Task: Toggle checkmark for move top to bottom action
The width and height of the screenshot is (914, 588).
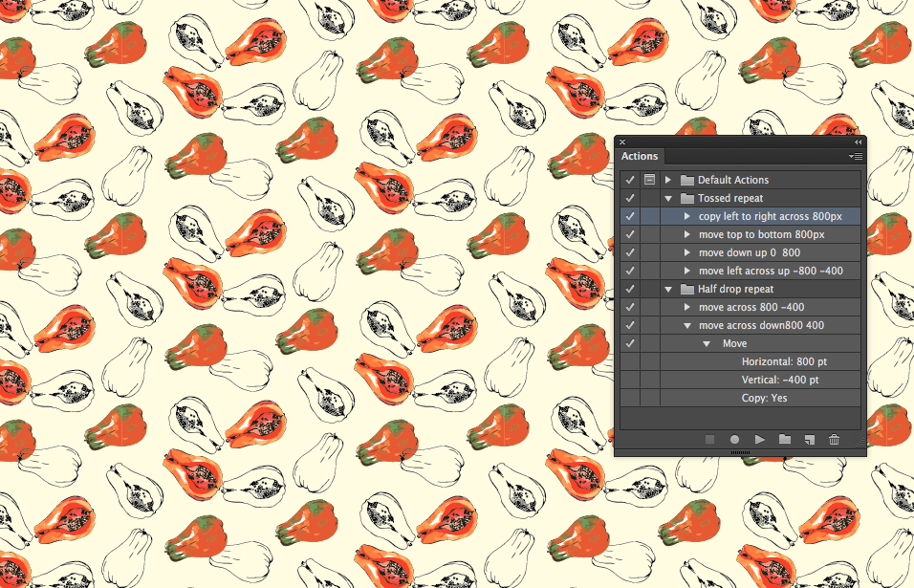Action: coord(629,234)
